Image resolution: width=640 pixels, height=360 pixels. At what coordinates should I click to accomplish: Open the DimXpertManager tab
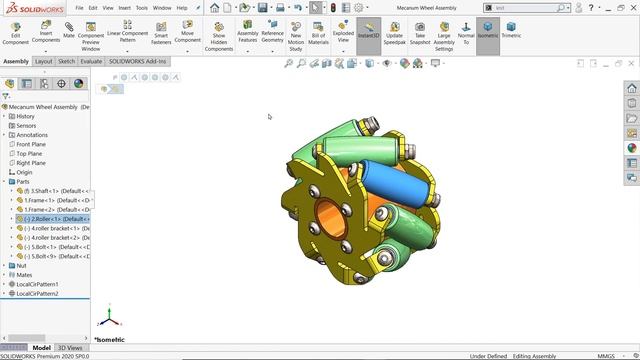click(x=61, y=84)
